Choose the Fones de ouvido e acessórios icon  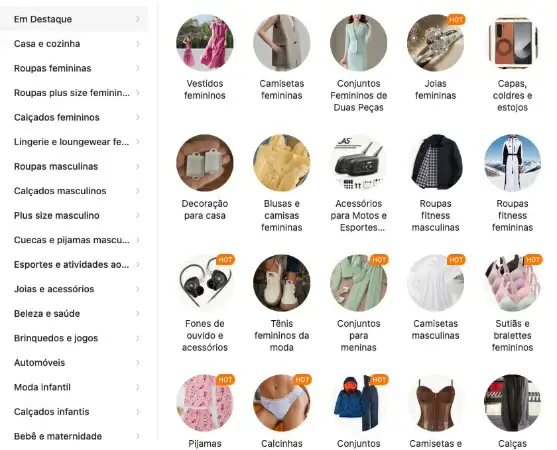tap(205, 283)
